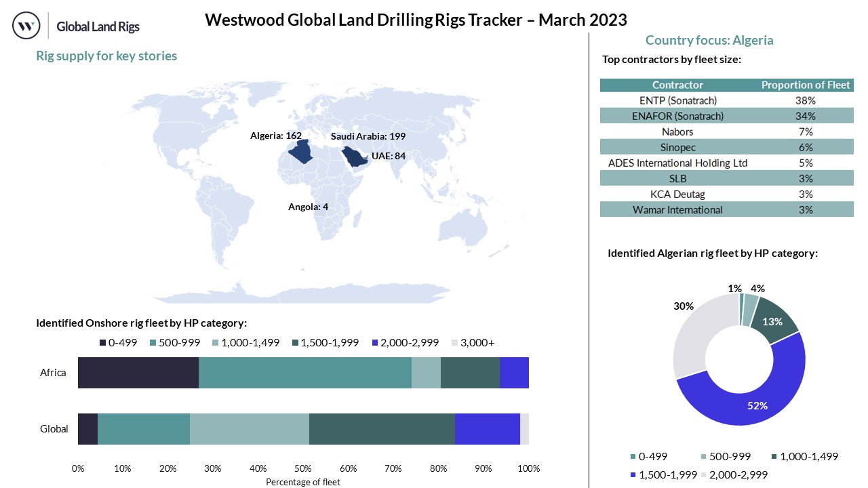Click the Nabors contractor row
The width and height of the screenshot is (868, 488).
(x=726, y=131)
